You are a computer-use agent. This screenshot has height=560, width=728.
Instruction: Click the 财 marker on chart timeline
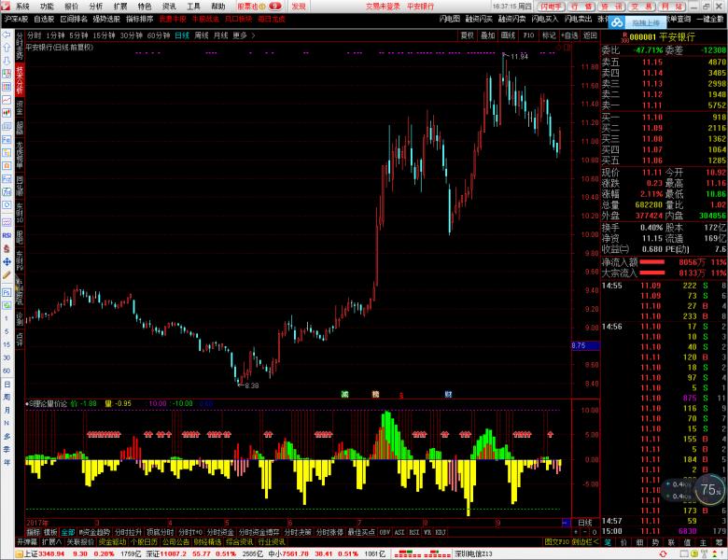[x=448, y=394]
